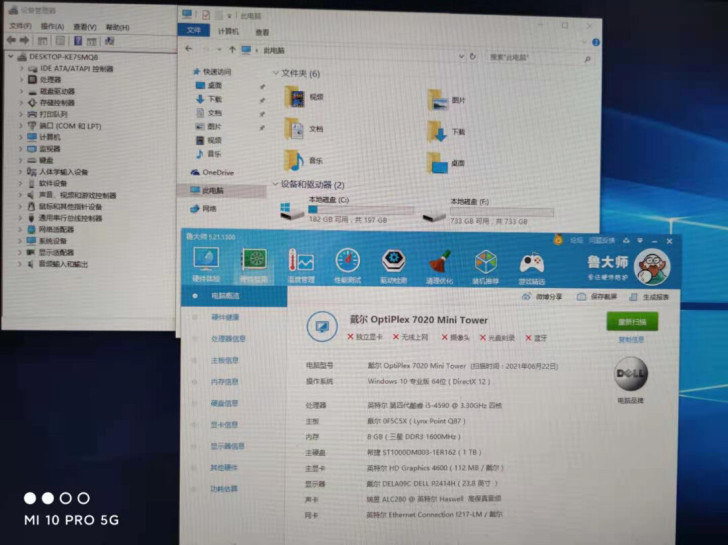Open Device Manager 查看(V) menu
This screenshot has height=545, width=728.
pyautogui.click(x=85, y=27)
